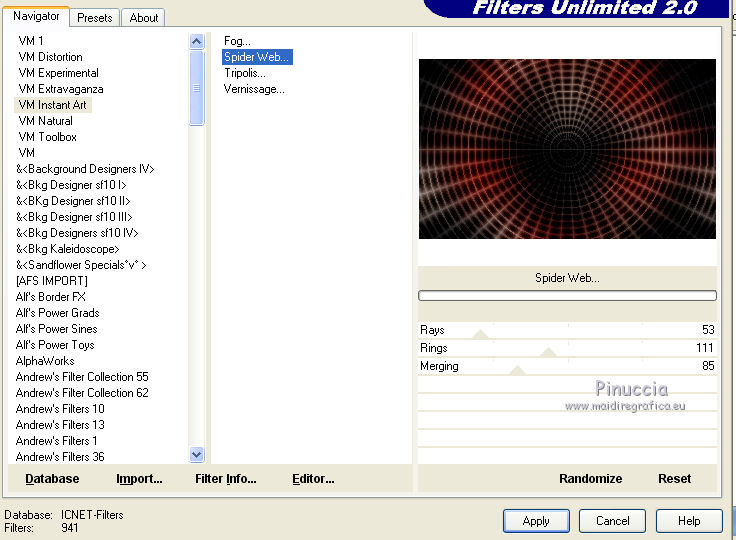Reset the filter settings
Image resolution: width=736 pixels, height=540 pixels.
click(675, 478)
